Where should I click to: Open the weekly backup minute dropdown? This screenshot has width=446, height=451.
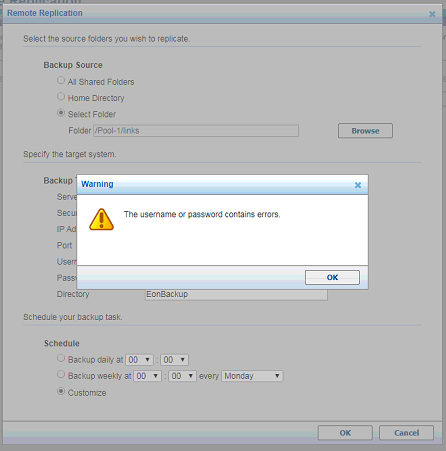coord(182,376)
